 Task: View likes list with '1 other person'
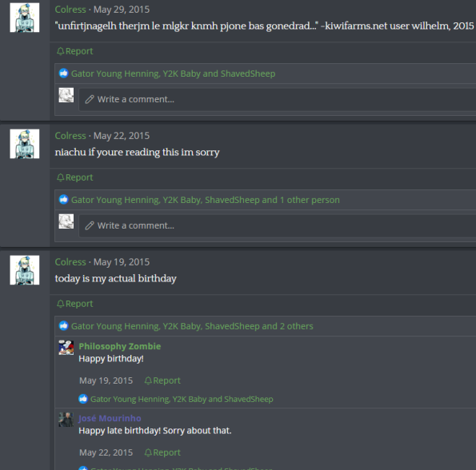pyautogui.click(x=206, y=200)
